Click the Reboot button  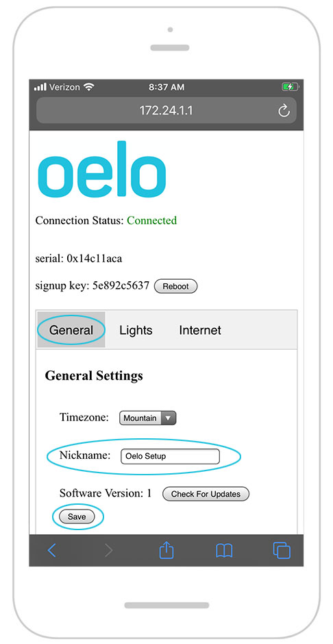tap(175, 286)
